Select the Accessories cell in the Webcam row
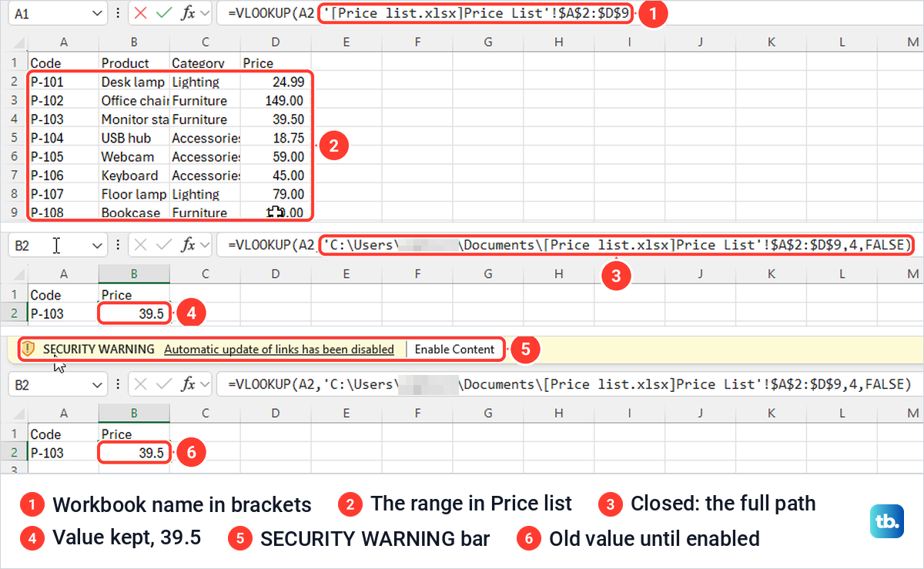The height and width of the screenshot is (569, 924). [205, 156]
